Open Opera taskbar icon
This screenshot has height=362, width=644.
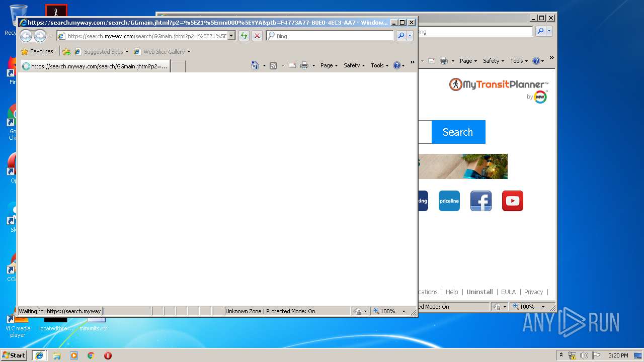108,355
